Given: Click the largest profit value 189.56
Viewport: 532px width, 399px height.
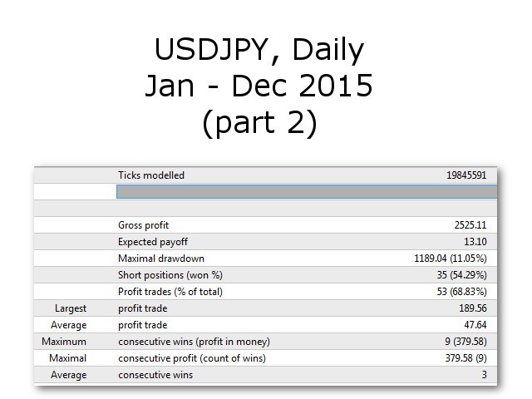Looking at the screenshot, I should point(473,308).
